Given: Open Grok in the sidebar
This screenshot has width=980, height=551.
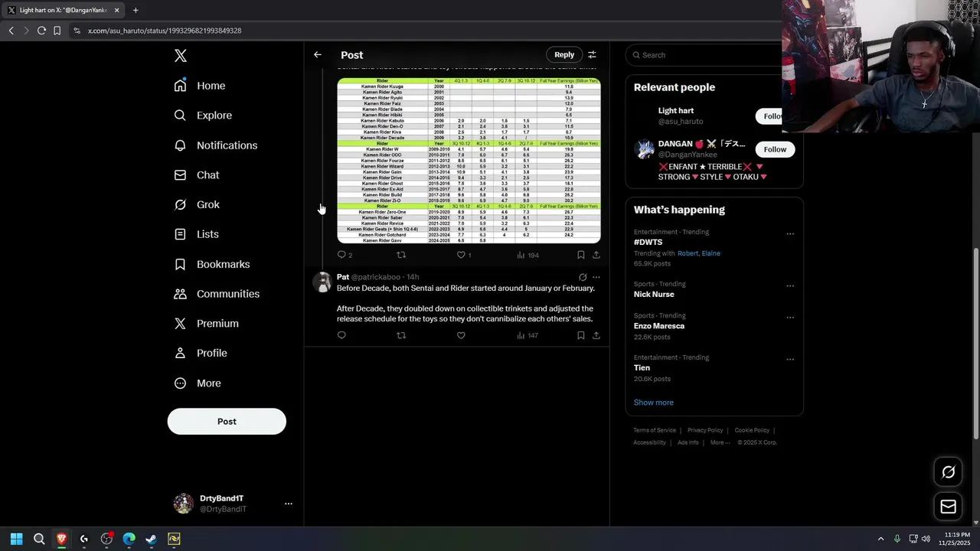Looking at the screenshot, I should pos(197,205).
